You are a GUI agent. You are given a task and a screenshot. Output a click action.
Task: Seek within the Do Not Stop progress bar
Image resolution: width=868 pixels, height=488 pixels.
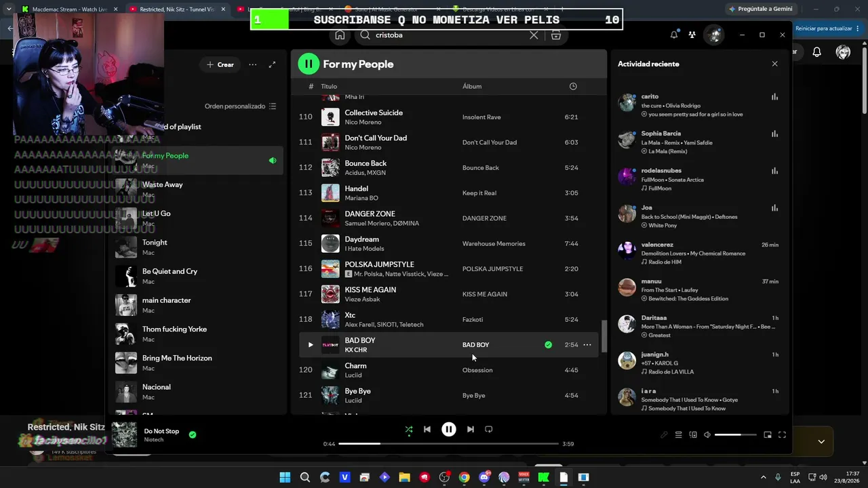[448, 444]
